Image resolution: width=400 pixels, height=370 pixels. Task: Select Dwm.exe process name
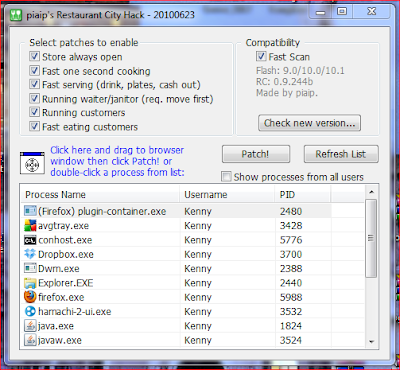(59, 268)
